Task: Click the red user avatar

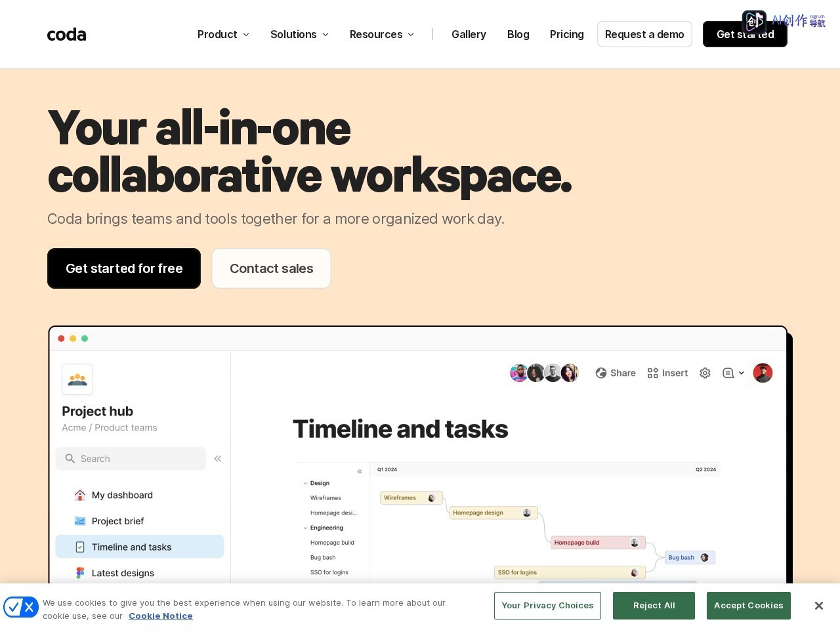Action: (x=763, y=373)
